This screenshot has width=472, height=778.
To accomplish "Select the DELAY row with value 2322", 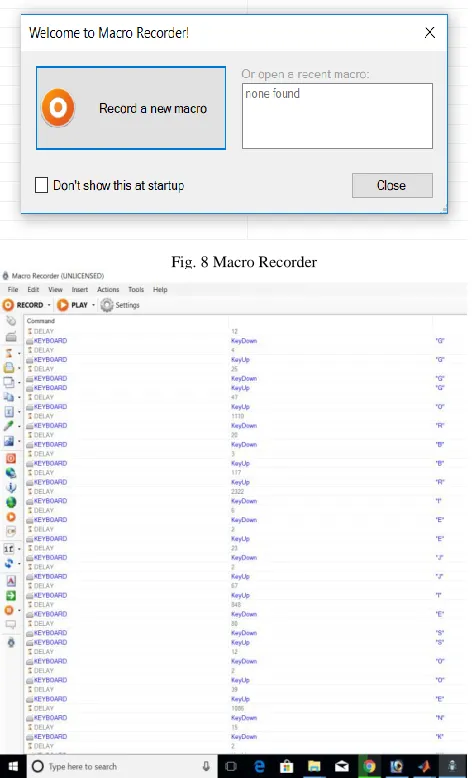I will 246,491.
